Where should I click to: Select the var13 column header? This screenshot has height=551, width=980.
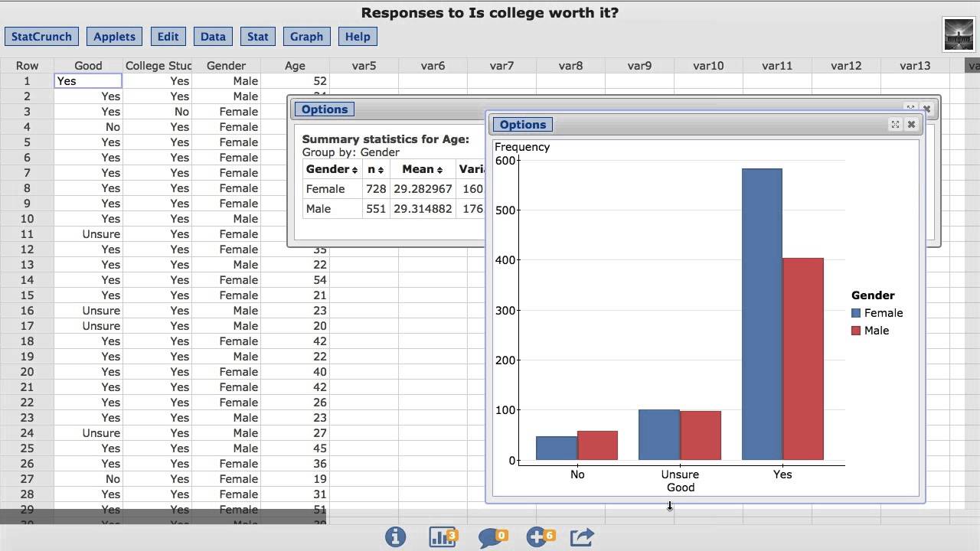[x=915, y=66]
